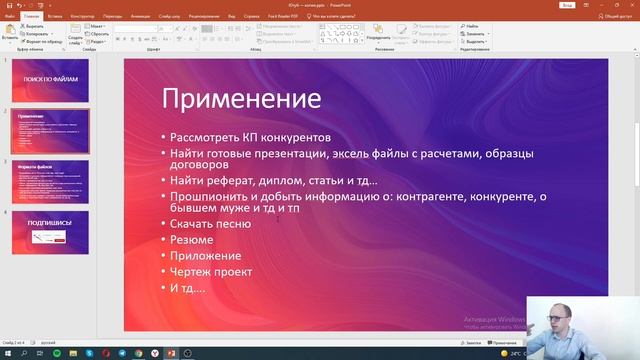Image resolution: width=640 pixels, height=360 pixels.
Task: Open the font size combo box
Action: pyautogui.click(x=165, y=29)
